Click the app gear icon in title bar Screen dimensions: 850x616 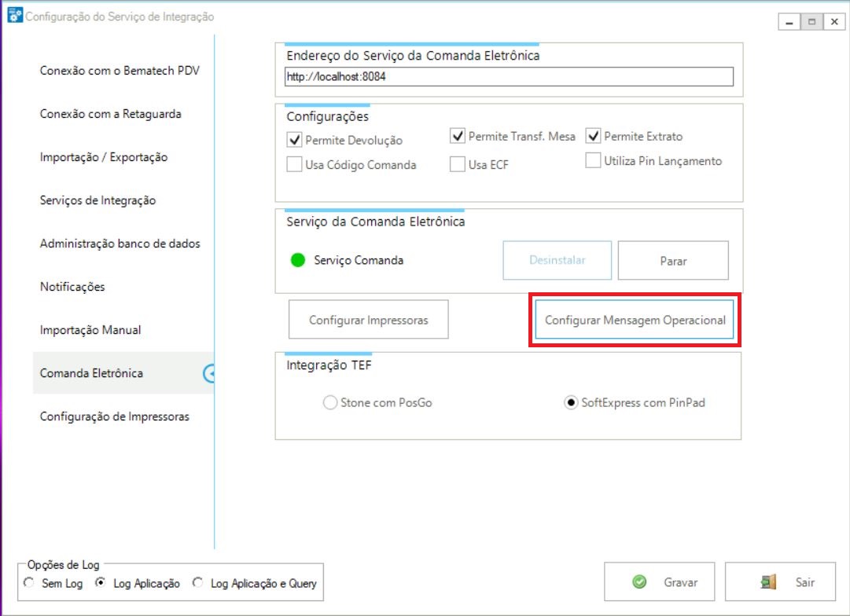(x=15, y=15)
